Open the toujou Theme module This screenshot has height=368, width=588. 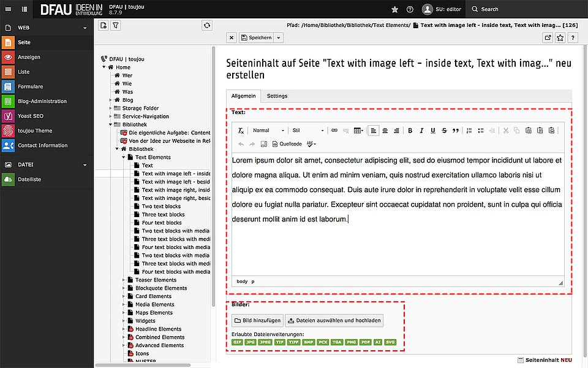(x=47, y=130)
